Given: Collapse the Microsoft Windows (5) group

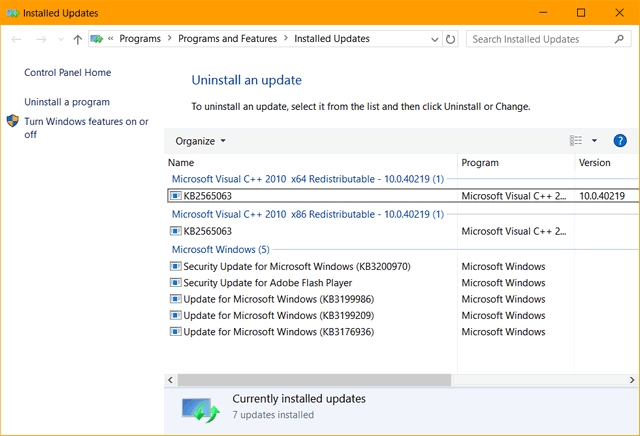Looking at the screenshot, I should coord(220,249).
